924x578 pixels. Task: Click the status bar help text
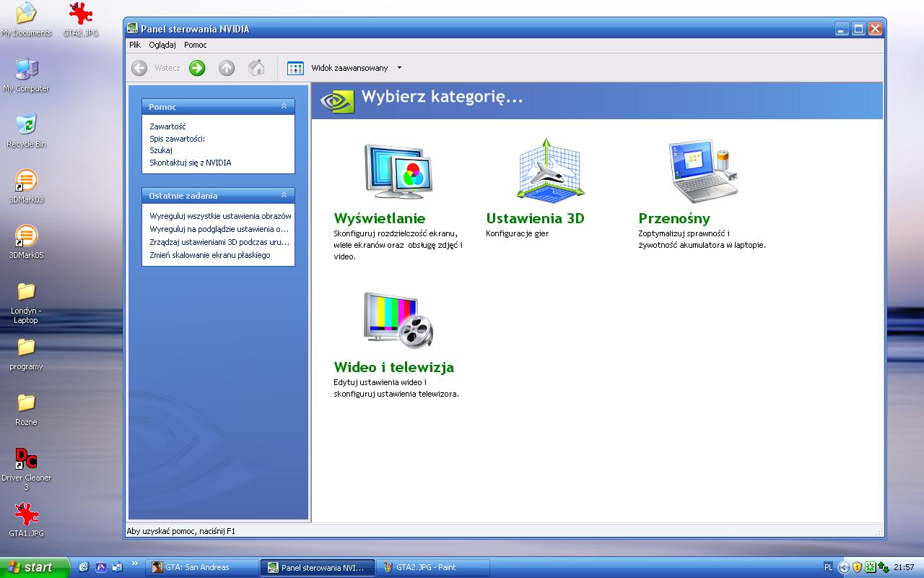(181, 531)
